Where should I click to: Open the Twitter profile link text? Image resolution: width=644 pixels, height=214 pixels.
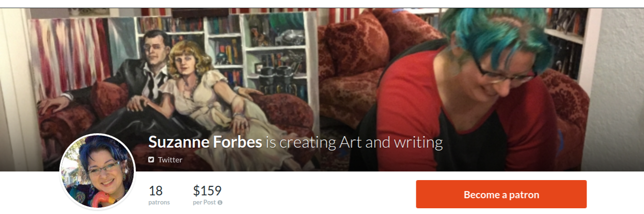click(x=170, y=160)
